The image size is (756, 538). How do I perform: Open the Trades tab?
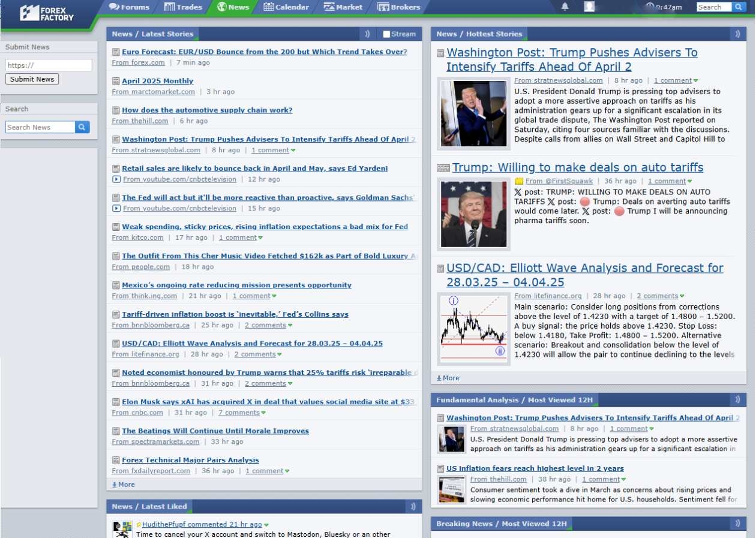[183, 7]
